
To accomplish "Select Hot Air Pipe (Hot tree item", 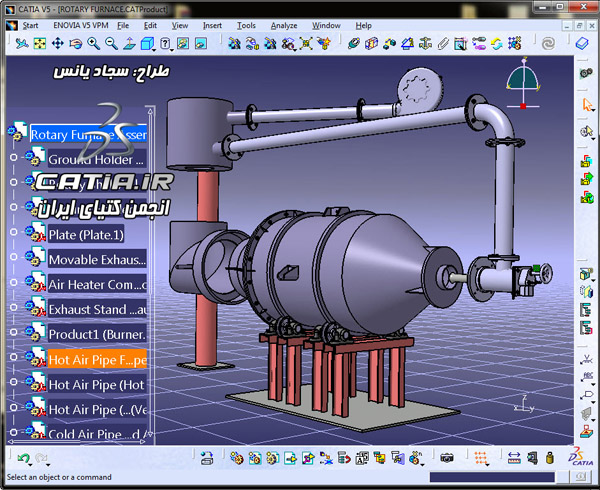I will pyautogui.click(x=97, y=384).
